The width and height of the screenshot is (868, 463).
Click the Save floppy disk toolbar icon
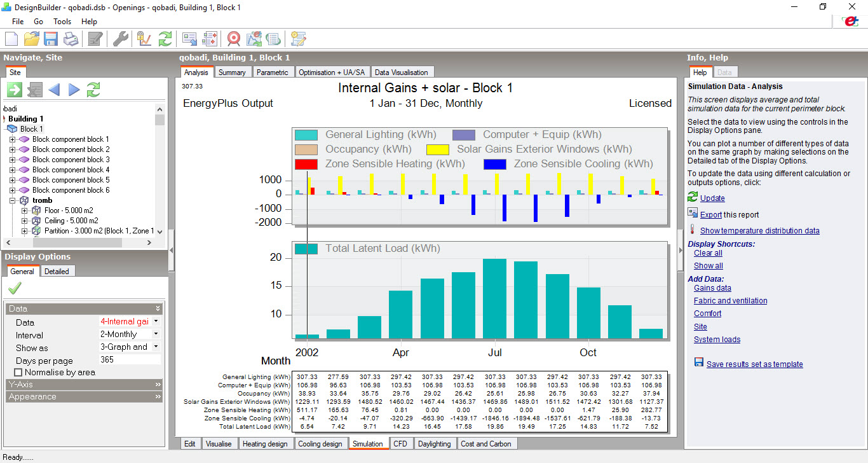pos(51,39)
